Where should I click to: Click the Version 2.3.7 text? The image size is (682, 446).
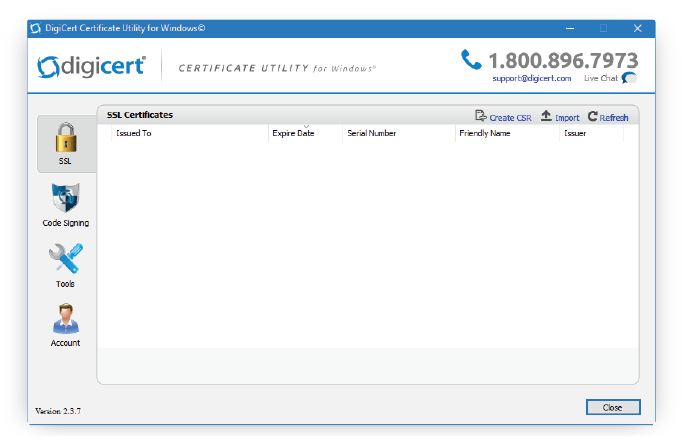[x=58, y=411]
